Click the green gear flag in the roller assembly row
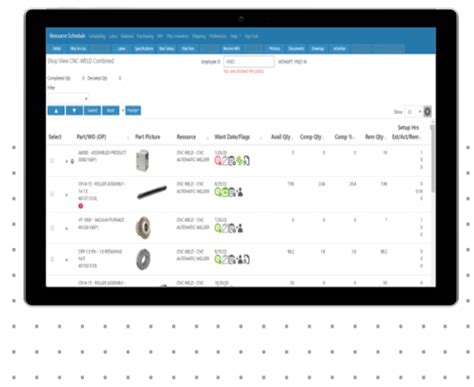Viewport: 474px width, 387px height. tap(225, 192)
